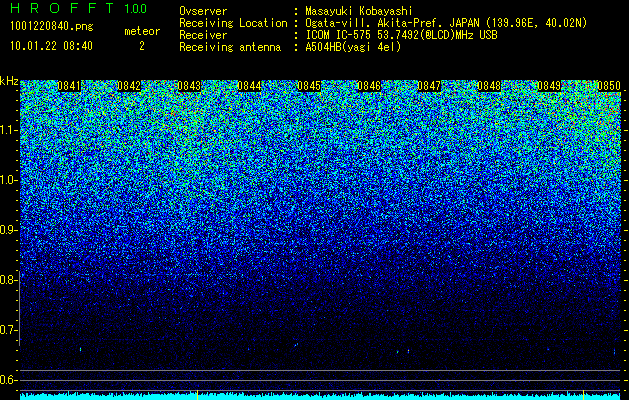Click the 0842 time marker
Screen dimensions: 629x400
click(x=129, y=86)
